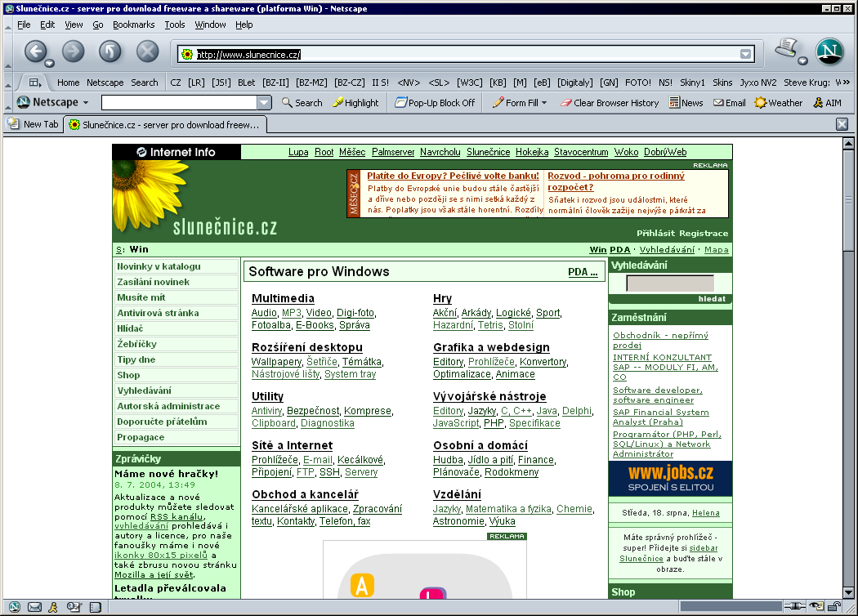Click Mail envelope icon in status bar

34,606
